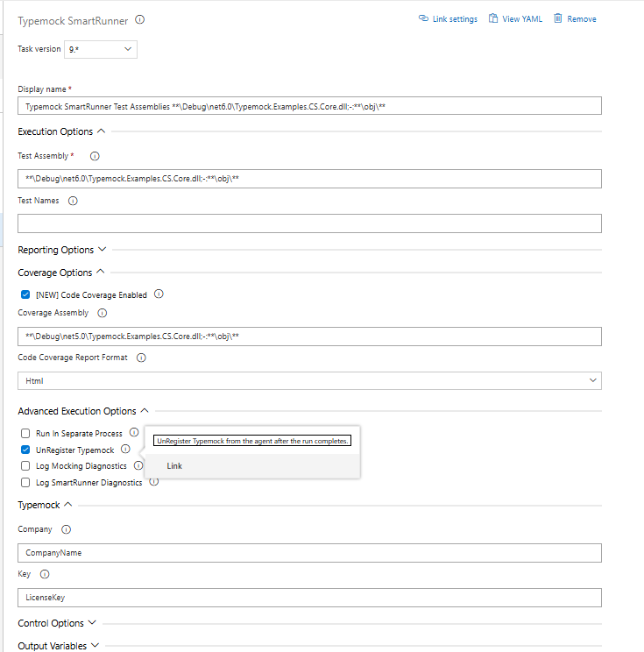Enable Run In Separate Process checkbox
This screenshot has height=652, width=644.
[25, 434]
